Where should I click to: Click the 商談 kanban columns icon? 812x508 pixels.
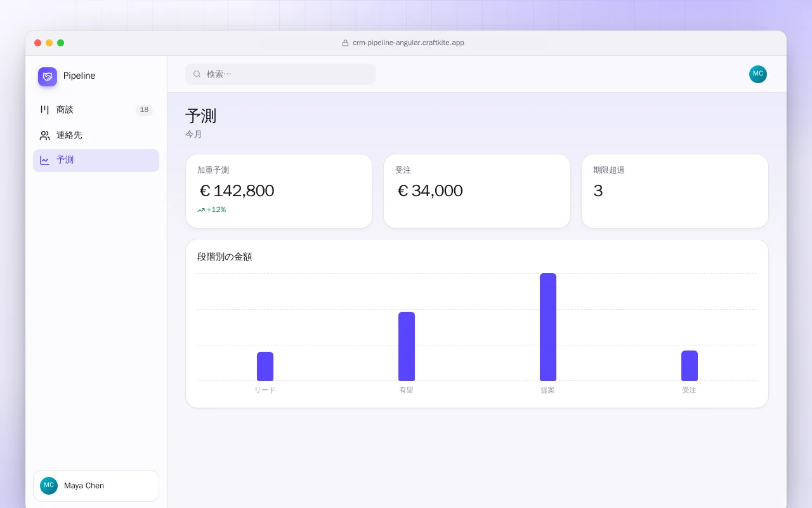pos(44,110)
